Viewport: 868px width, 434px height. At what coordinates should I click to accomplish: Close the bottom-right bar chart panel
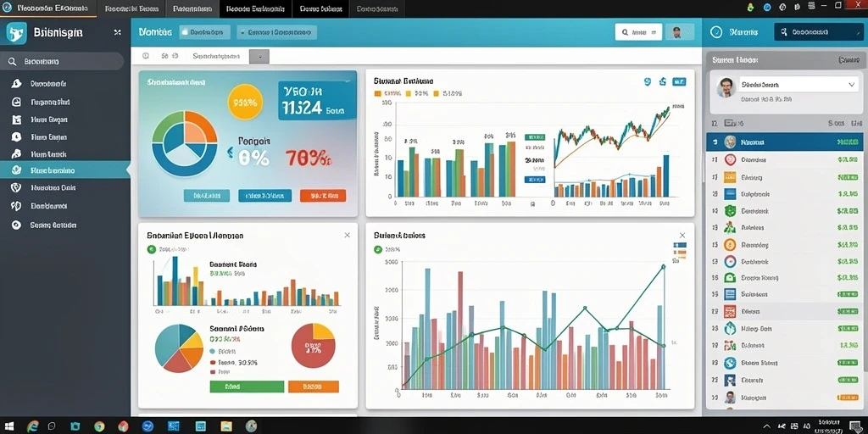[x=682, y=236]
